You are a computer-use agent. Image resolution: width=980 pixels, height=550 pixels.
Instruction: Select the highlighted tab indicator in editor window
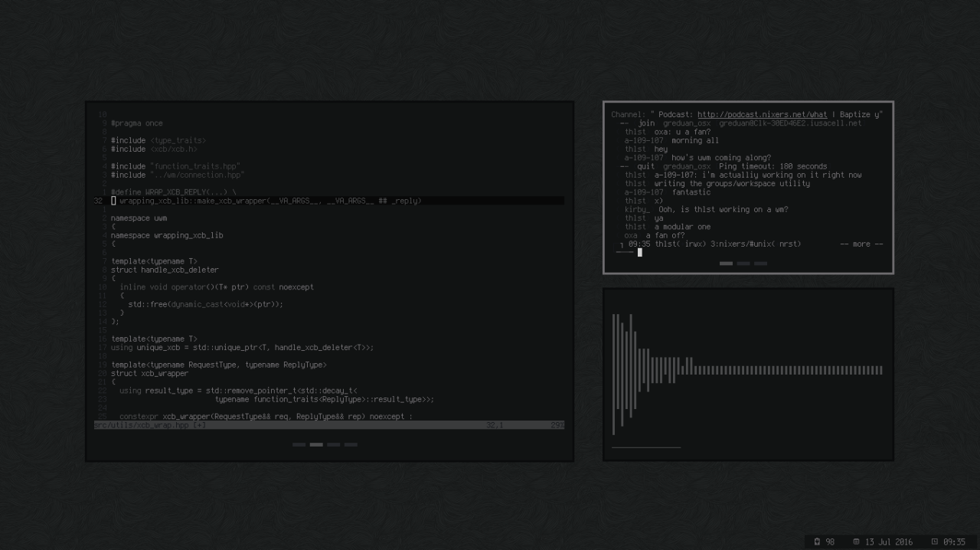(316, 444)
